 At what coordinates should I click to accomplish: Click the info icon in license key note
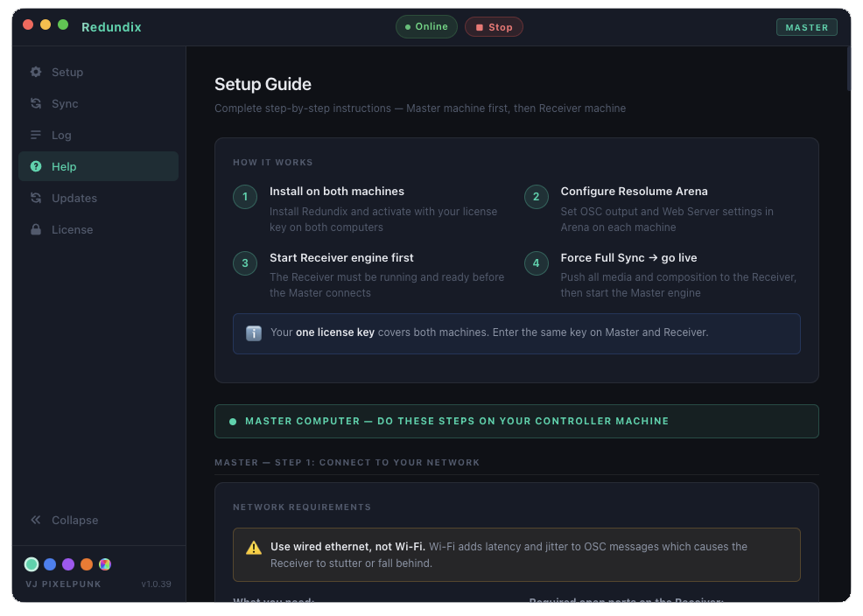coord(254,332)
